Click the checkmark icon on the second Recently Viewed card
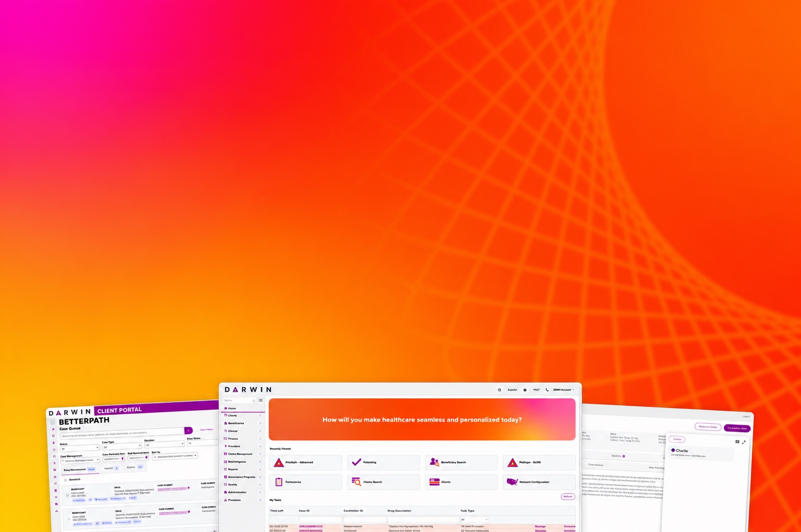Viewport: 801px width, 532px height. tap(356, 462)
